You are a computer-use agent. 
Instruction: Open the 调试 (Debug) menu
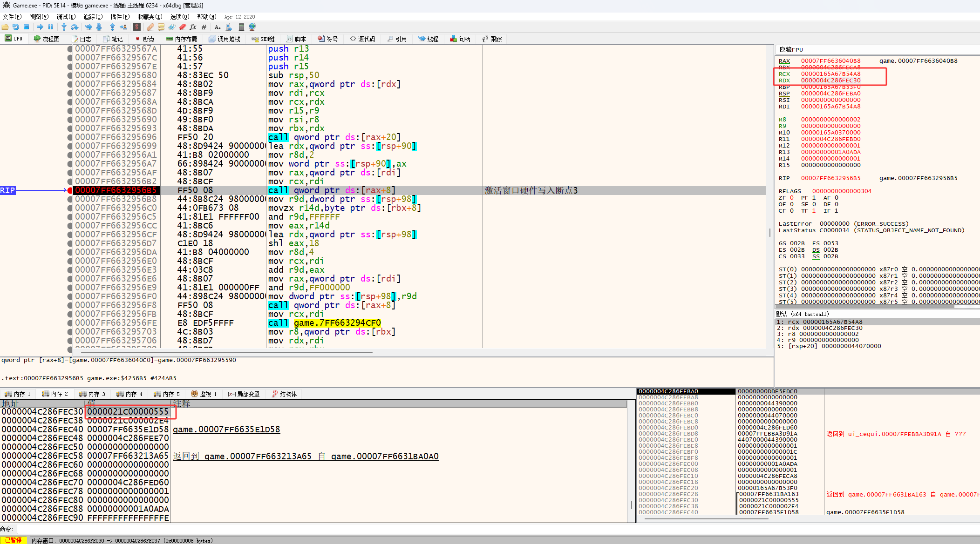point(66,17)
